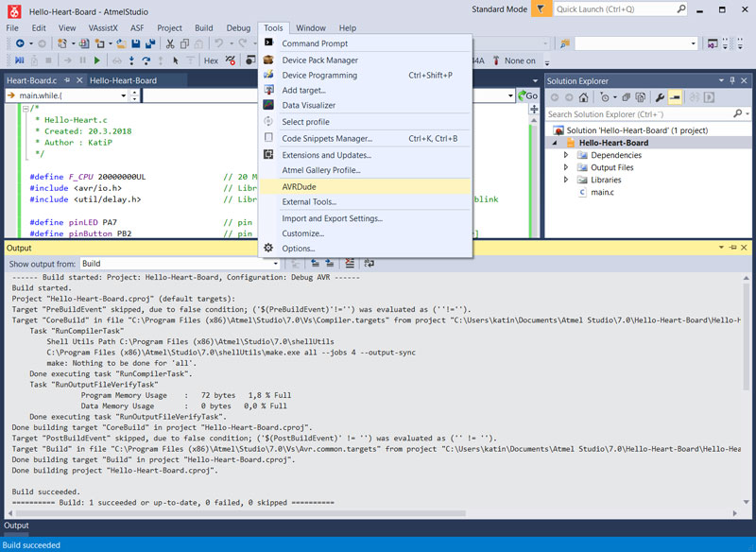The height and width of the screenshot is (552, 756).
Task: Click the Navigate Backward arrow icon
Action: click(x=20, y=43)
